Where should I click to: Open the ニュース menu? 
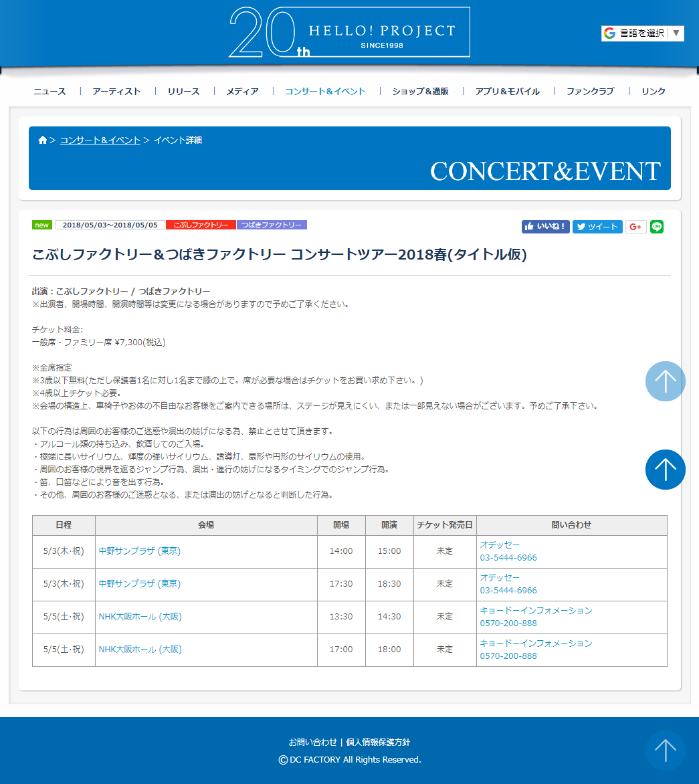49,91
